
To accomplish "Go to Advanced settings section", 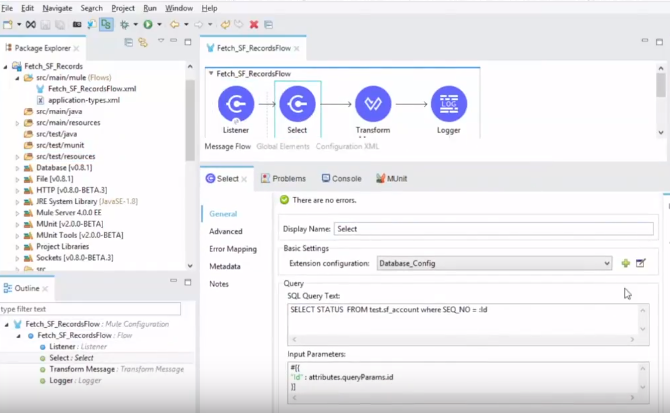I will click(x=226, y=231).
